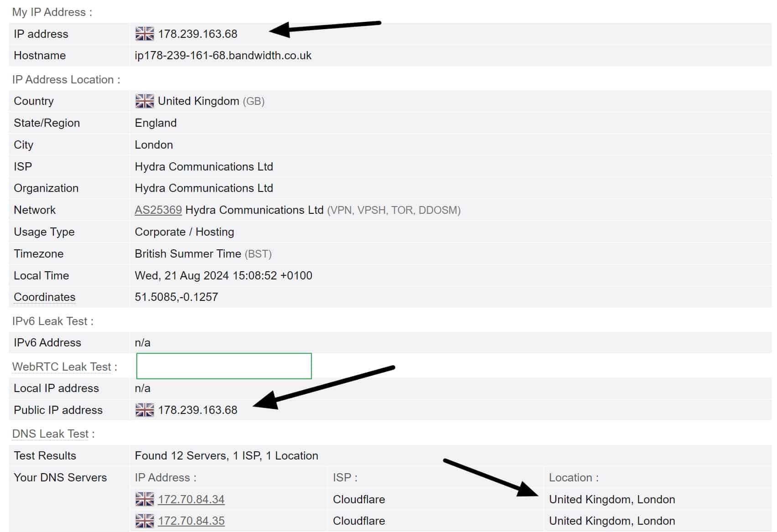Click the UK flag next to Public IP address

(x=145, y=410)
